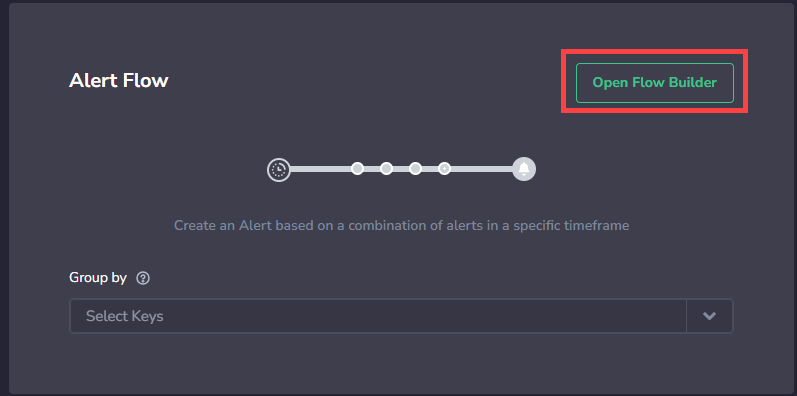Click the Open Flow Builder green text label

coord(655,83)
